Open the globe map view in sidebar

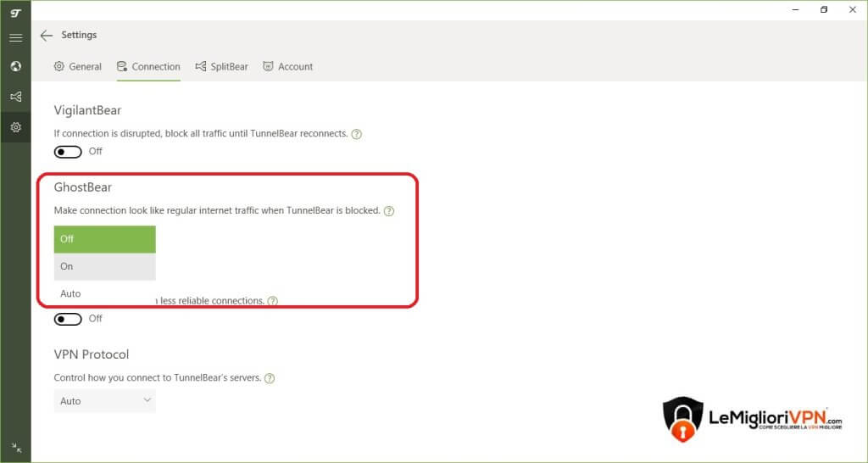coord(15,66)
